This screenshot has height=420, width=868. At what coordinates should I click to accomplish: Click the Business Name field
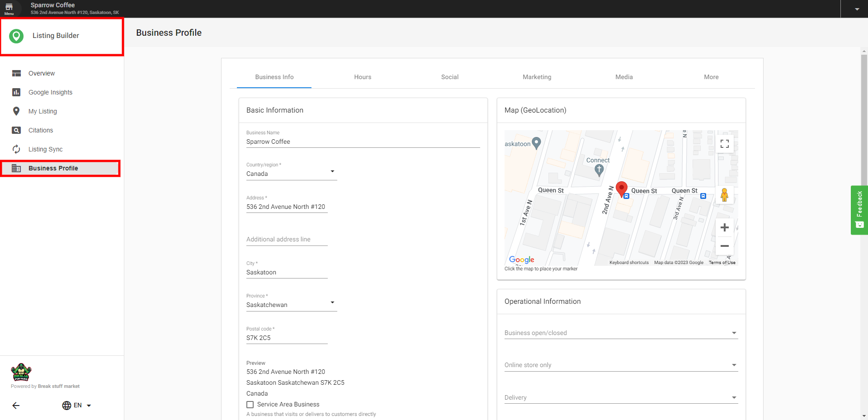363,142
